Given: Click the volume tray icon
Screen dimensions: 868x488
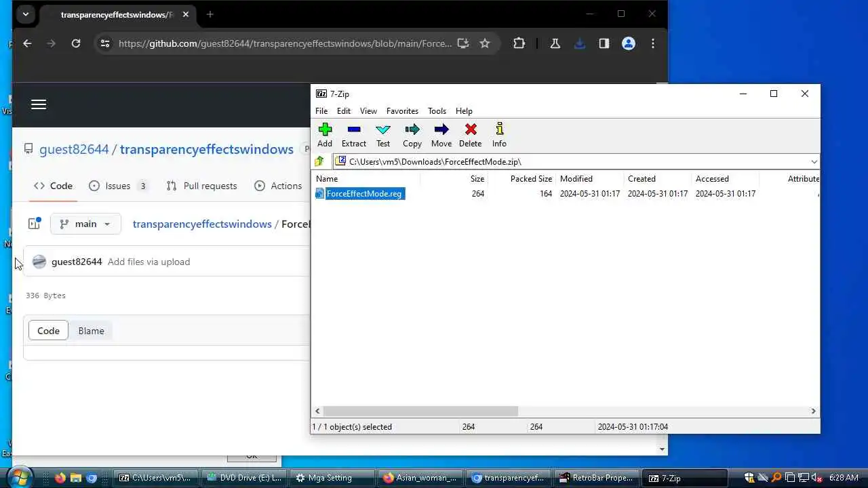Looking at the screenshot, I should click(x=816, y=478).
